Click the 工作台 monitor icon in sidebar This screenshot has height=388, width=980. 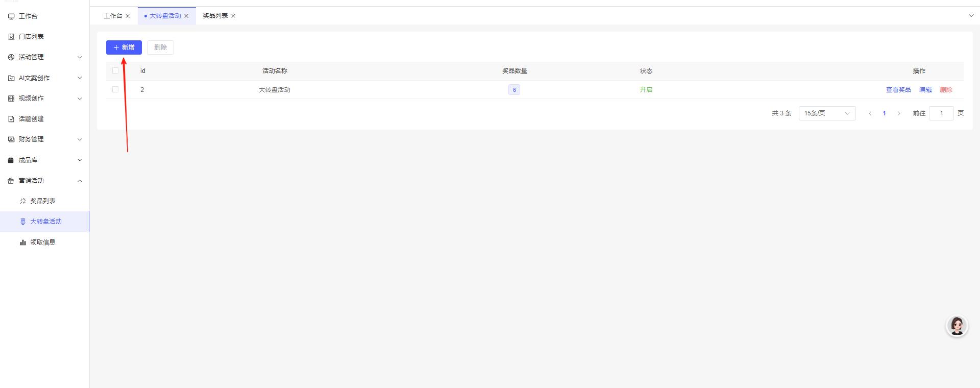11,16
